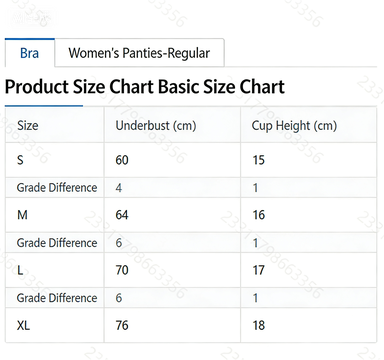Image resolution: width=384 pixels, height=360 pixels.
Task: Click underbust value 76
Action: (122, 325)
